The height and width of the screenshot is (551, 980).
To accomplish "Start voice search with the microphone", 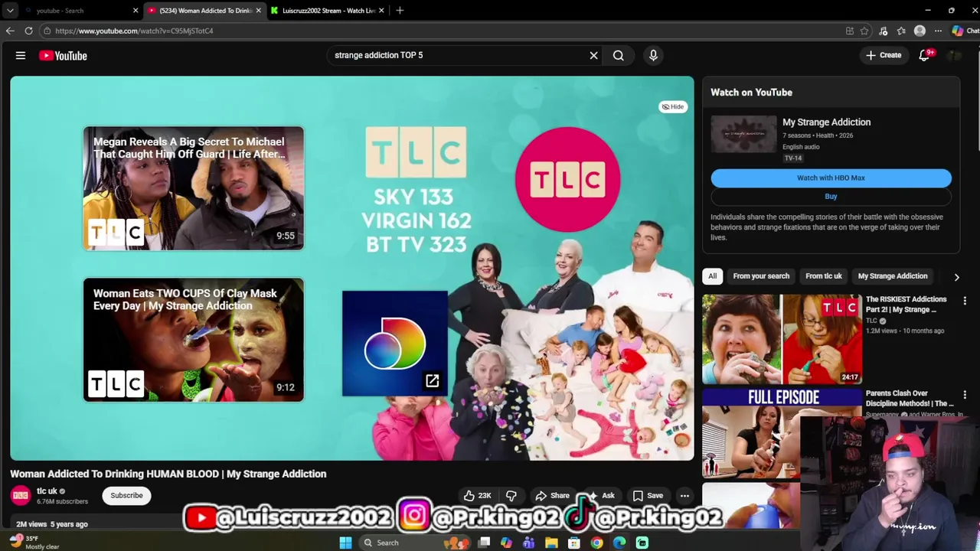I will coord(653,55).
